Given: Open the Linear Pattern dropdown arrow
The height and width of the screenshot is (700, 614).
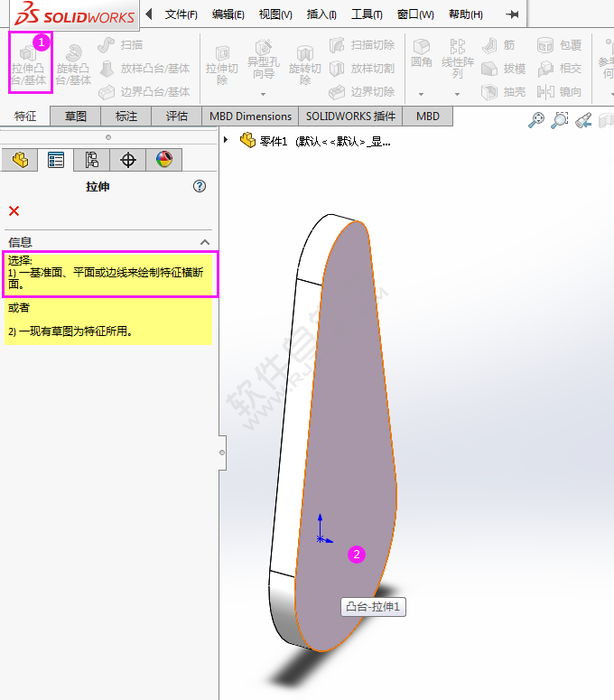Looking at the screenshot, I should tap(458, 94).
